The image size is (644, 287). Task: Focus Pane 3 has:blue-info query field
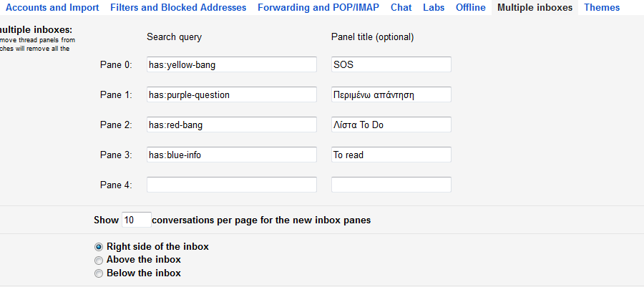tap(232, 155)
